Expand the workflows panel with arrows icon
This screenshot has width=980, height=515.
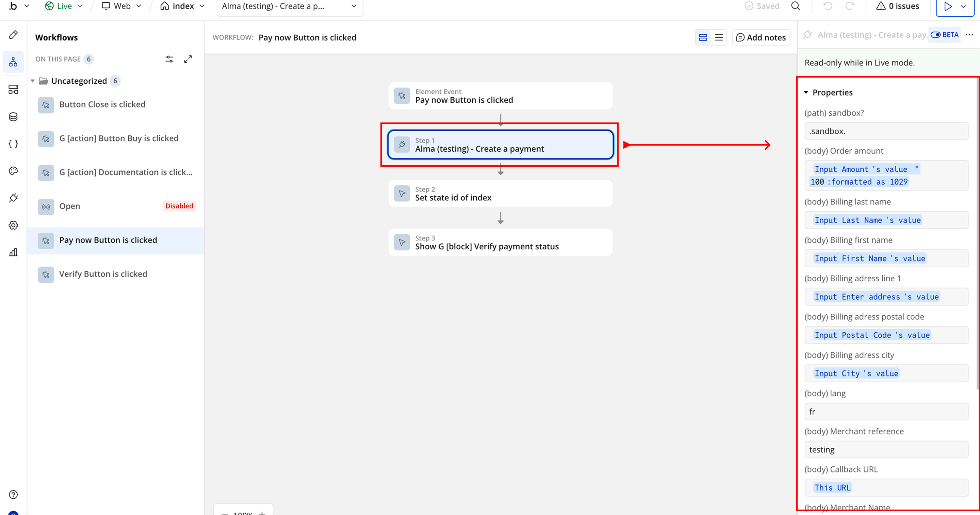click(x=188, y=59)
